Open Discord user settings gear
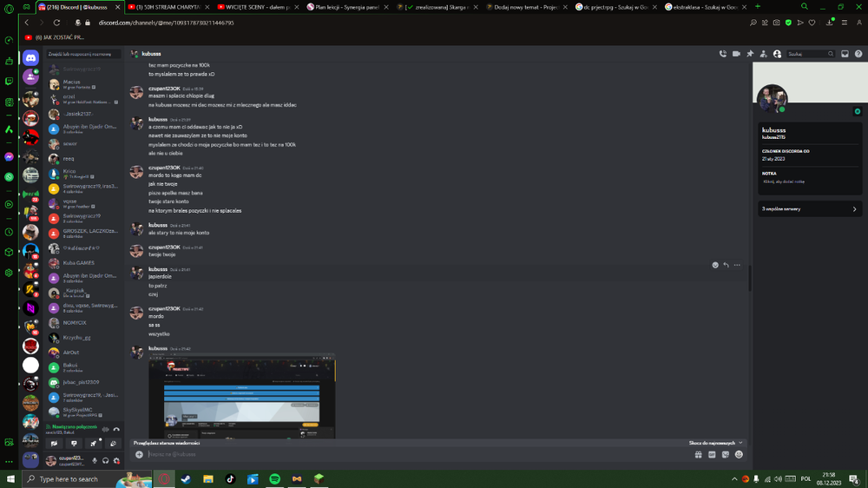Image resolution: width=868 pixels, height=488 pixels. coord(116,460)
